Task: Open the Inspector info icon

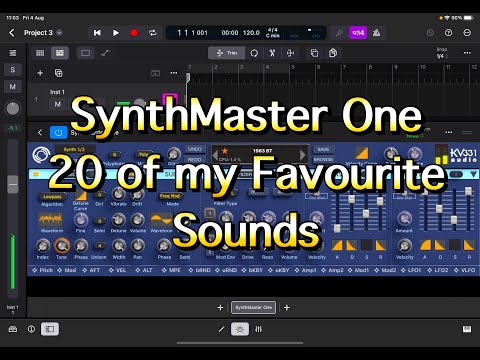Action: (x=31, y=329)
